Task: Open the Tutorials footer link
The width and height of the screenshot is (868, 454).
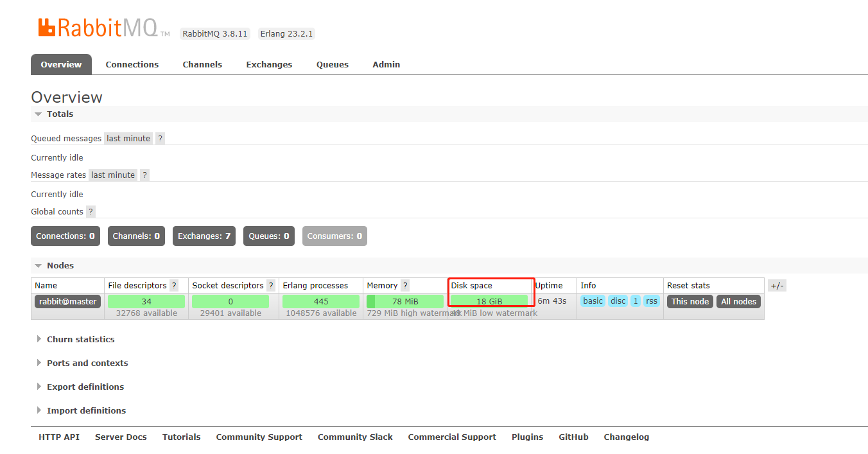Action: point(181,437)
